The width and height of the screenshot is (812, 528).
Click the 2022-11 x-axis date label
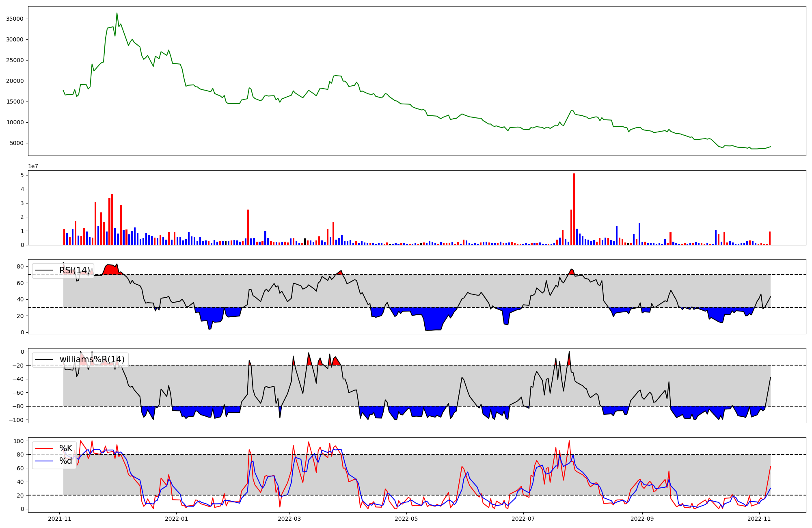pos(759,519)
